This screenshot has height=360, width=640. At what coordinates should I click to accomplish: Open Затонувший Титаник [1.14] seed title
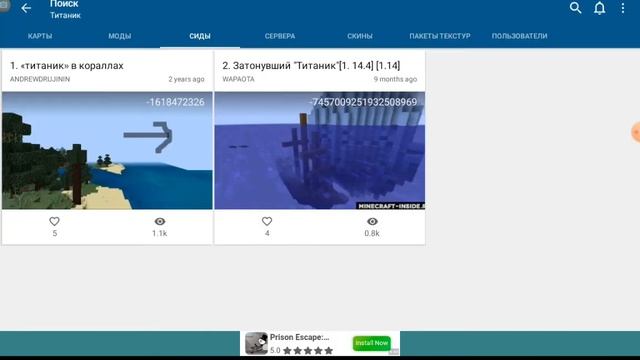click(311, 66)
